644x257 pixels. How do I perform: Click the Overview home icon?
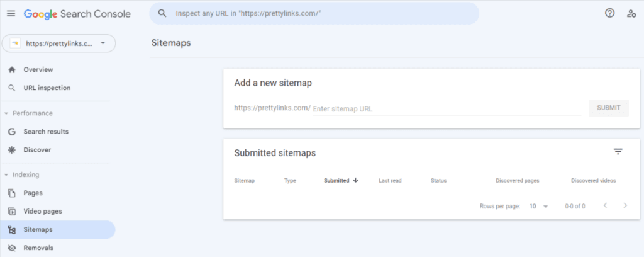[x=12, y=69]
